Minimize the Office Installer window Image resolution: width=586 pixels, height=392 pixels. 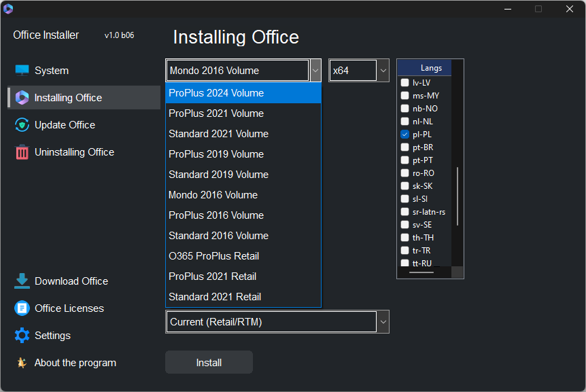click(x=508, y=9)
